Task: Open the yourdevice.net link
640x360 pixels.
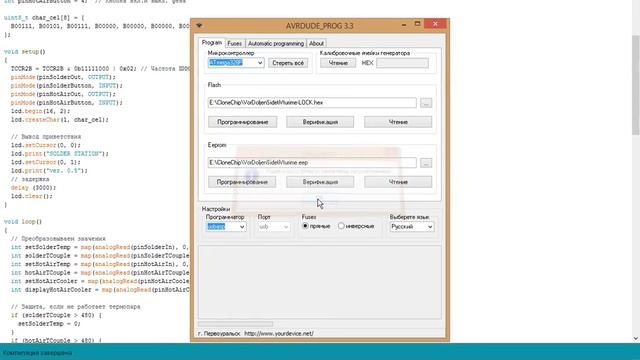Action: (x=279, y=333)
